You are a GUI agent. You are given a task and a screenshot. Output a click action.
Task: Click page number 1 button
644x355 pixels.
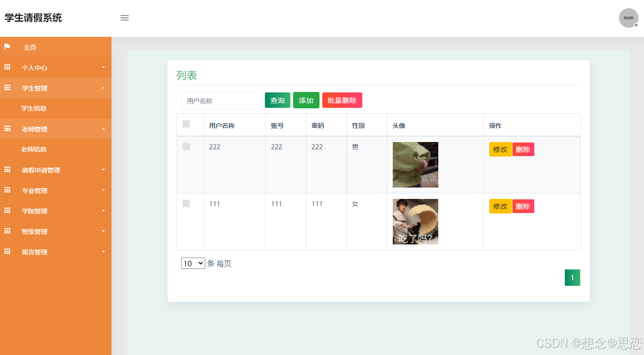(573, 278)
